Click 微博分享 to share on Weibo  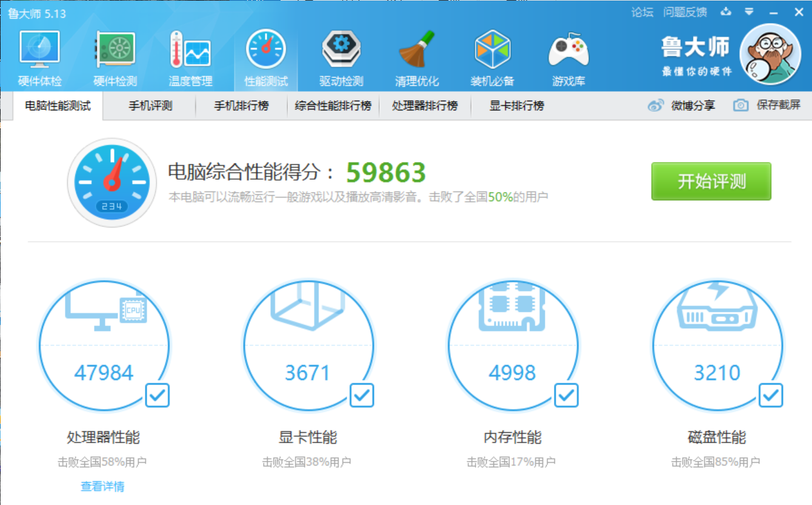[x=682, y=105]
